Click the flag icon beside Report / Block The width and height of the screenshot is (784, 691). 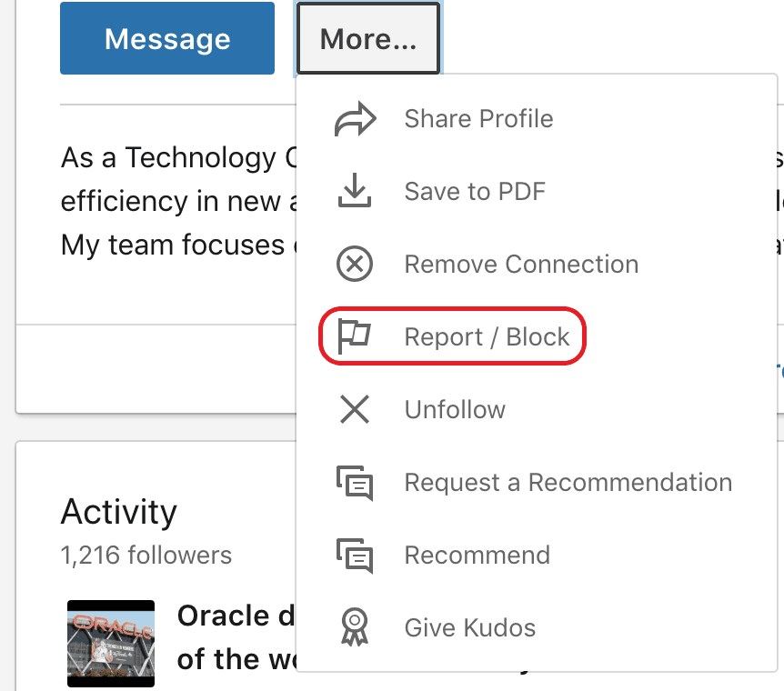pos(355,336)
